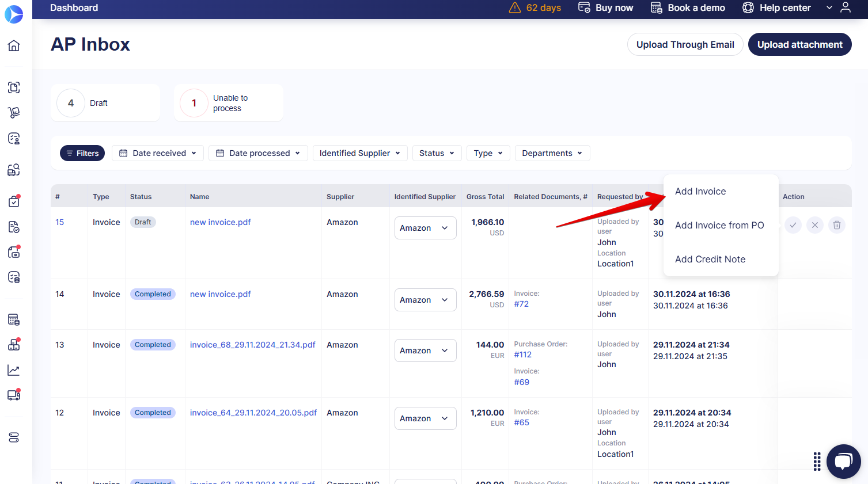Click the Buy now link
The width and height of the screenshot is (868, 484).
606,7
